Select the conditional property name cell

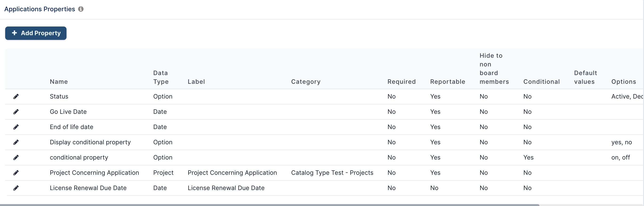click(x=79, y=158)
